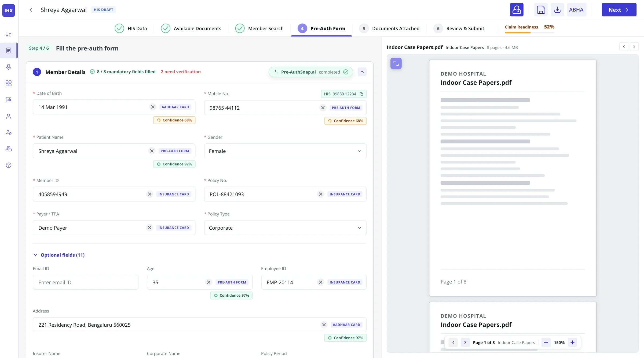Clear the Date of Birth field

153,107
